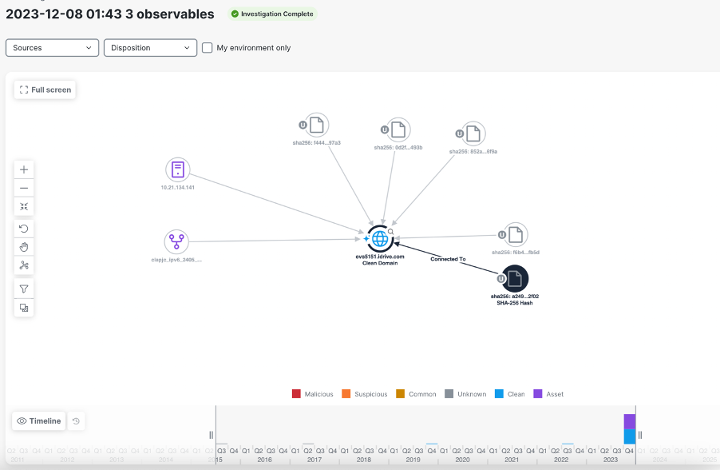Click the zoom out minus icon

pos(24,188)
